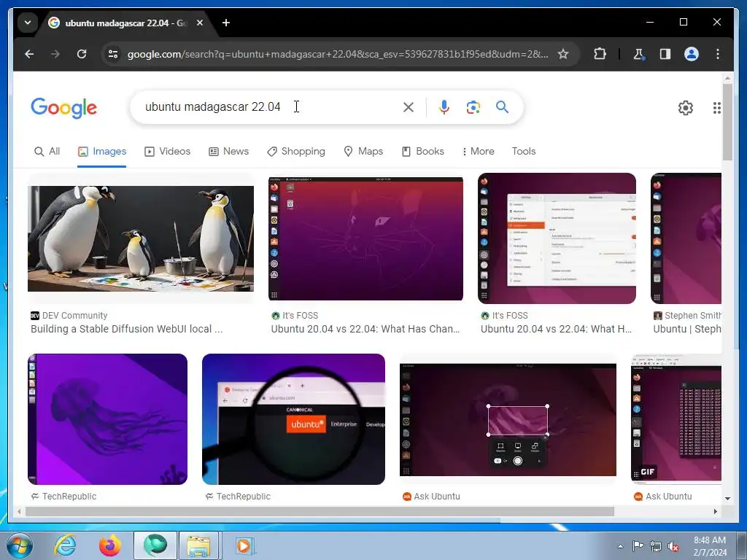Open the penguins painting thumbnail

[x=141, y=238]
